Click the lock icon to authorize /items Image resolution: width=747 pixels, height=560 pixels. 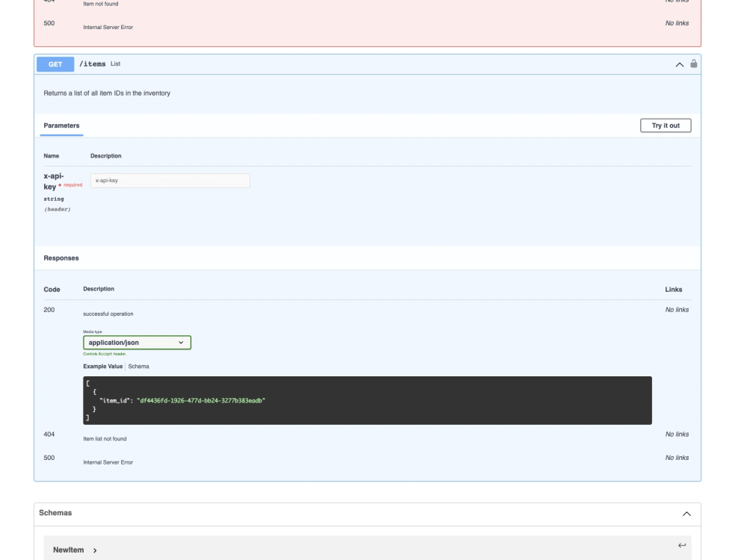click(x=693, y=64)
